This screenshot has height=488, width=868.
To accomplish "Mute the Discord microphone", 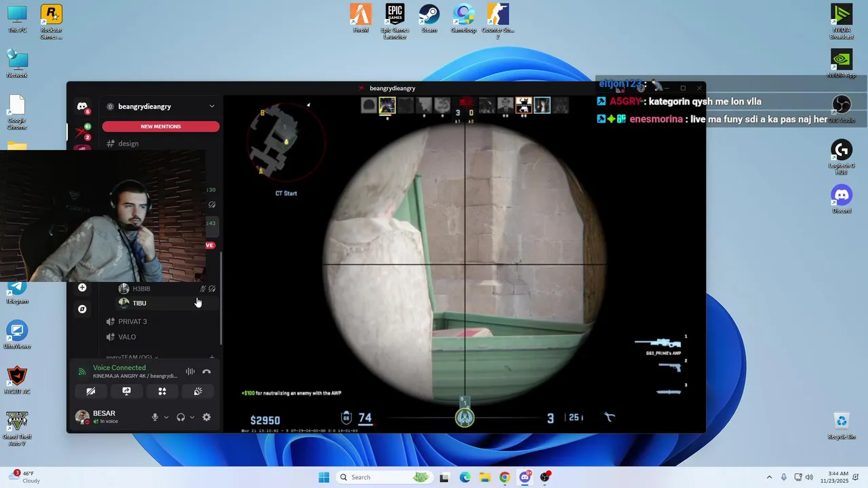I will [155, 418].
